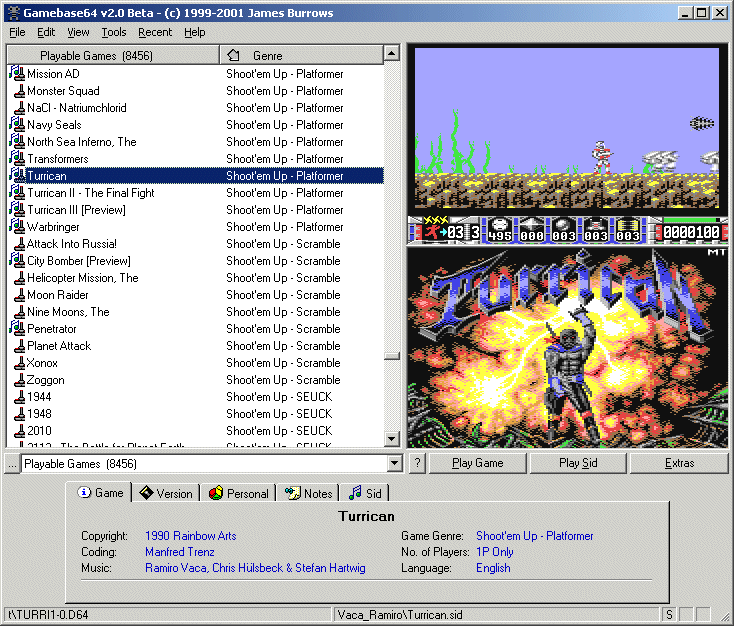734x626 pixels.
Task: Click the game list scroll up arrow
Action: (x=392, y=53)
